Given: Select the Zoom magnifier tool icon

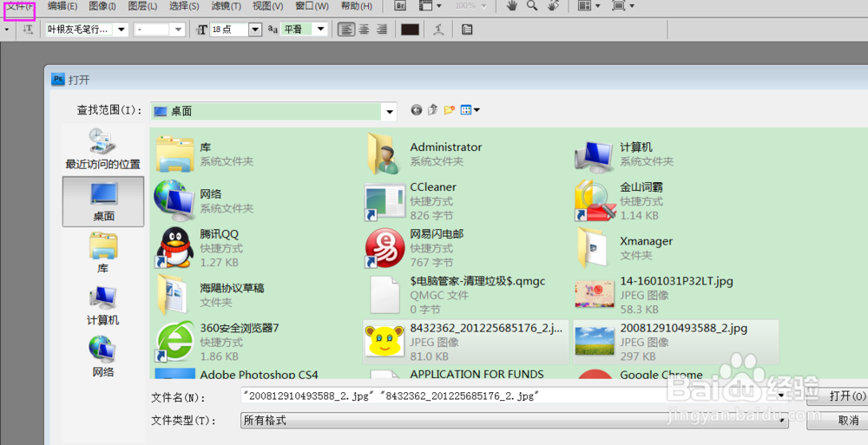Looking at the screenshot, I should 531,6.
